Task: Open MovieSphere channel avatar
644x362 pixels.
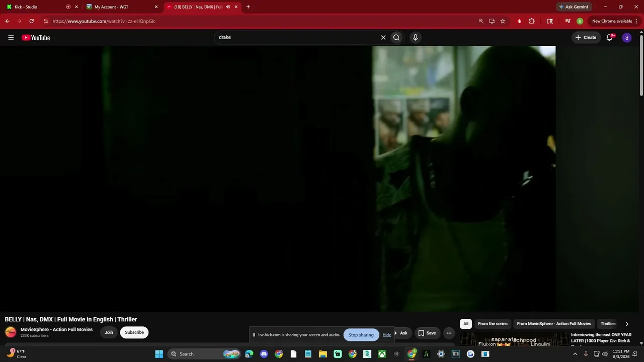Action: 11,332
